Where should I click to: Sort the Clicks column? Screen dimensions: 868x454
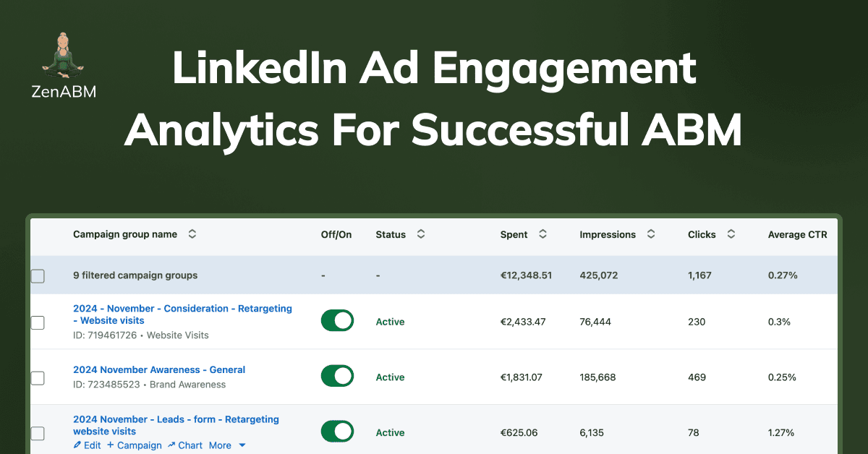tap(730, 234)
